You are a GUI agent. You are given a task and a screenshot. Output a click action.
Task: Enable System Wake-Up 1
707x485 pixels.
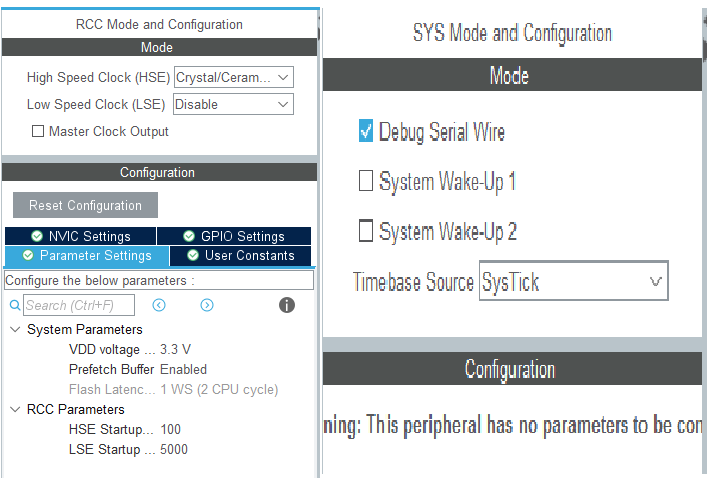(366, 181)
